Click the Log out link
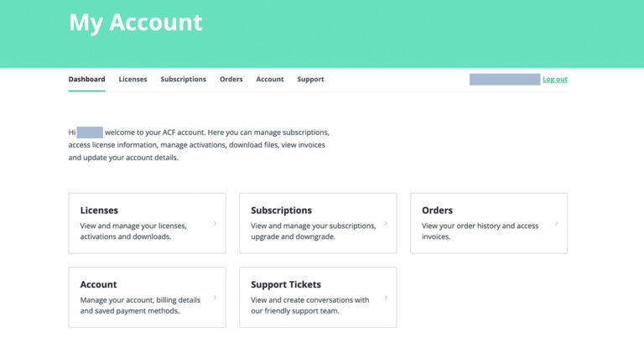The image size is (644, 338). pyautogui.click(x=554, y=80)
